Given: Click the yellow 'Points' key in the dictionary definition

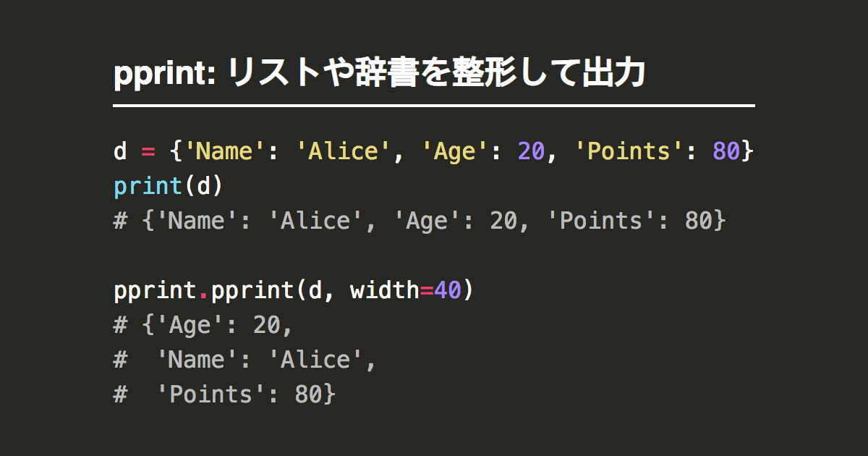Looking at the screenshot, I should [x=628, y=151].
